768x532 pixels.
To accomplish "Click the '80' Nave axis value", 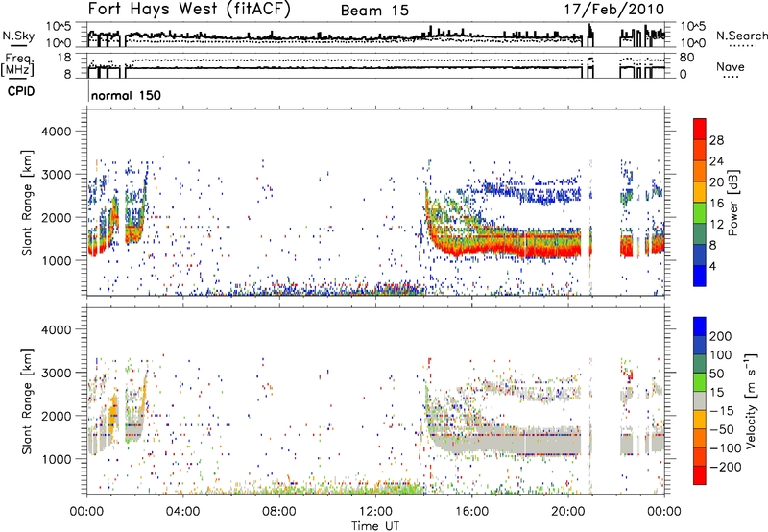I will 686,58.
